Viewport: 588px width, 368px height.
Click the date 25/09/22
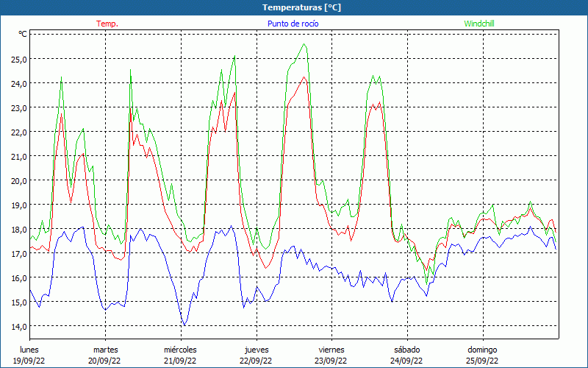click(482, 361)
